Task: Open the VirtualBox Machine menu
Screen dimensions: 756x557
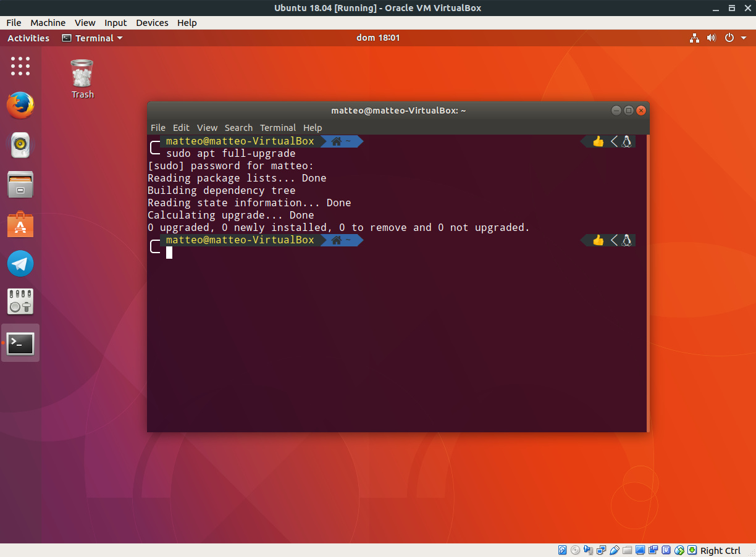Action: click(x=48, y=23)
